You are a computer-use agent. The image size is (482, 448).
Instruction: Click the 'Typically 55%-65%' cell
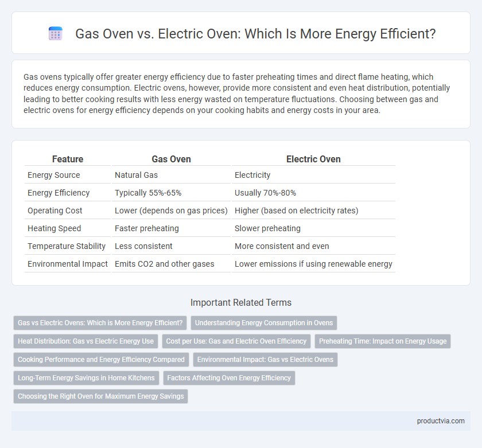148,193
